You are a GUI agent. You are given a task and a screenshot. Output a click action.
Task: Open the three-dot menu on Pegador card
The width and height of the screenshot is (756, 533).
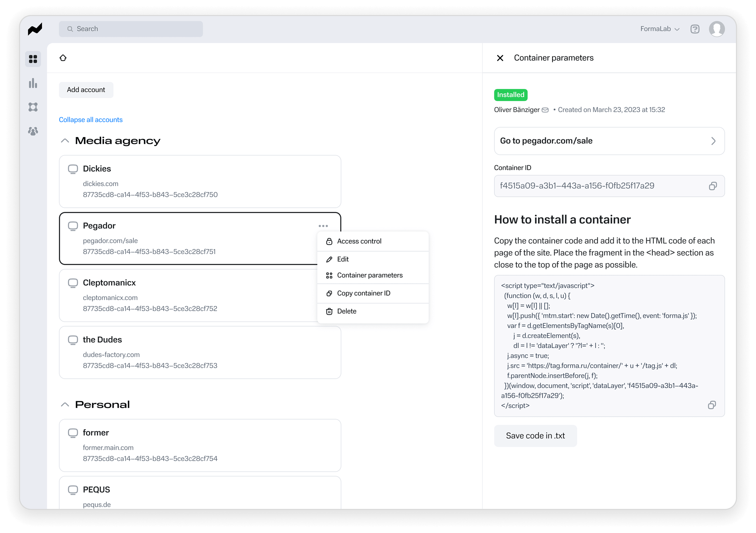[x=323, y=226]
